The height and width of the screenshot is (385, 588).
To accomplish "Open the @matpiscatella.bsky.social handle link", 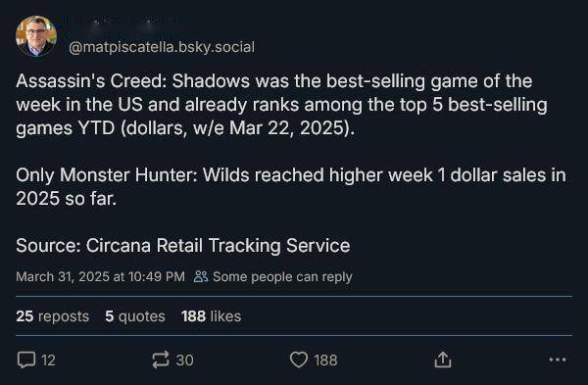I will pyautogui.click(x=162, y=47).
